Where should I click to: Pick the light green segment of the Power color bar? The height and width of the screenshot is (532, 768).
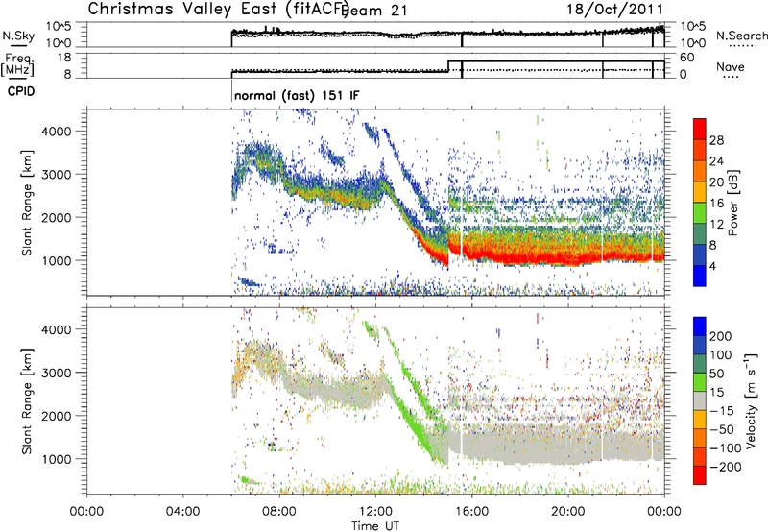click(x=700, y=213)
